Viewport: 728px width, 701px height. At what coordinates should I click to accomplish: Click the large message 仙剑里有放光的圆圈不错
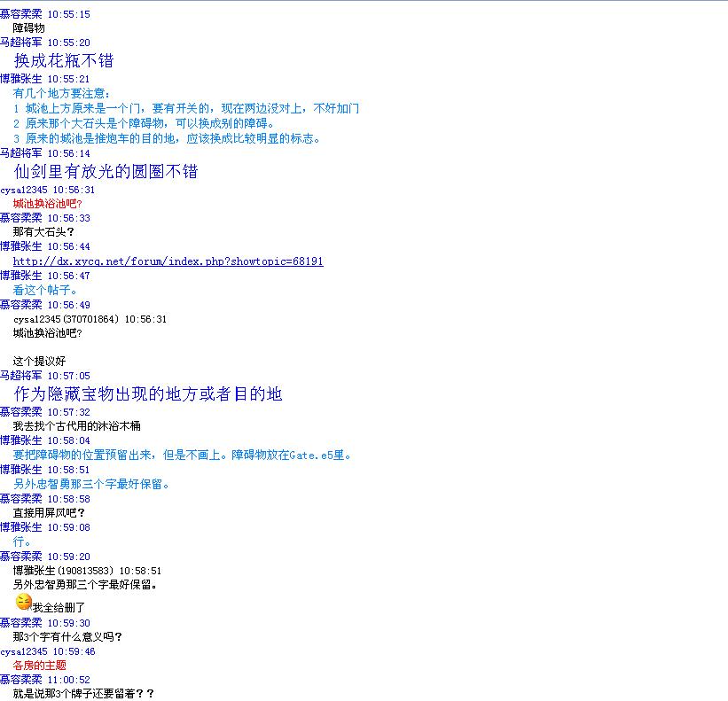coord(106,171)
